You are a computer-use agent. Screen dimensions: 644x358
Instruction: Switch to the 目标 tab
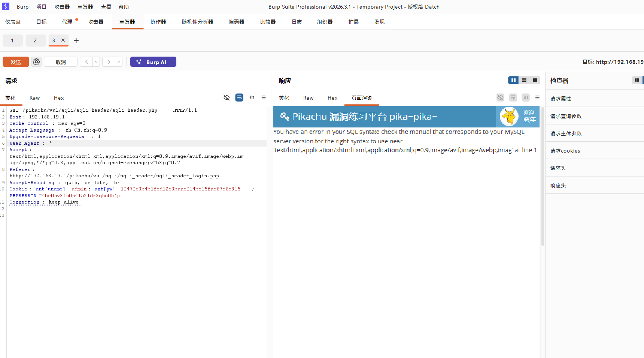coord(42,22)
